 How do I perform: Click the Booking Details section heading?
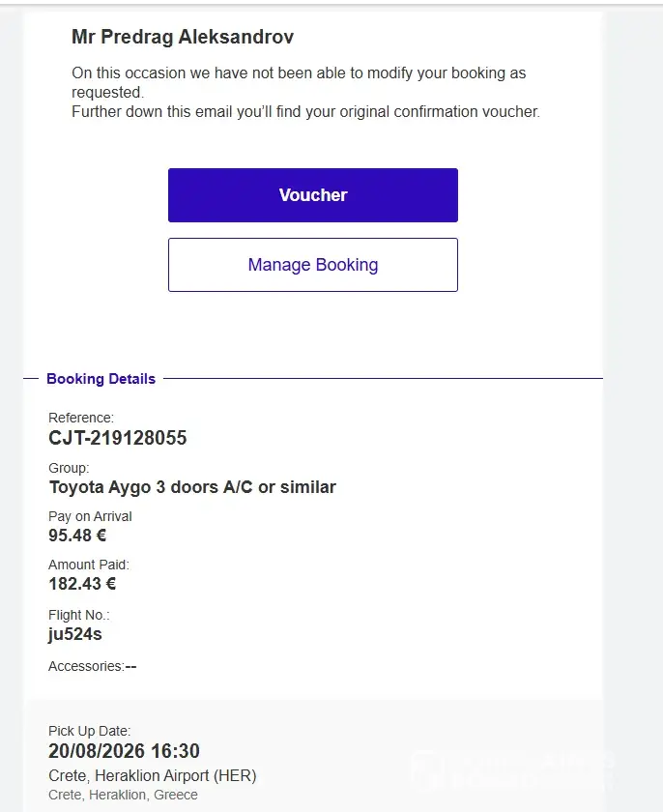point(101,379)
